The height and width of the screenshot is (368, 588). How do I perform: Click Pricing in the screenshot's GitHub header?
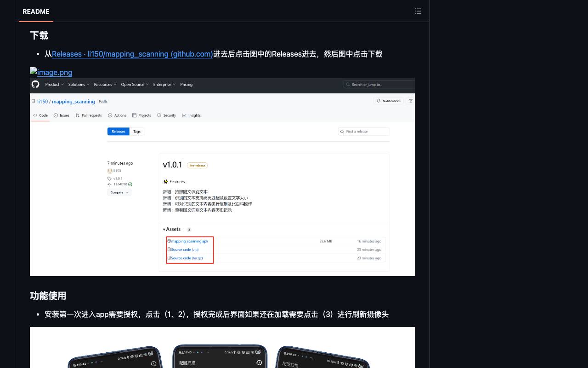pos(186,85)
